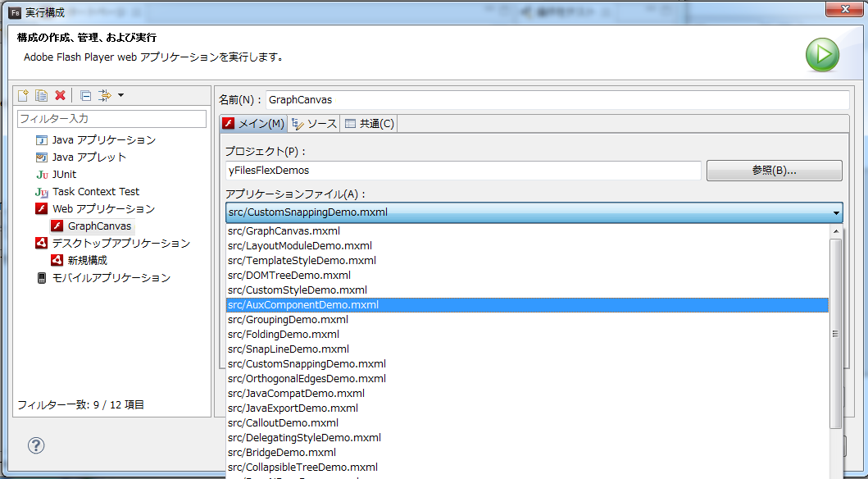Image resolution: width=868 pixels, height=479 pixels.
Task: Open the filter options dropdown arrow
Action: tap(120, 95)
